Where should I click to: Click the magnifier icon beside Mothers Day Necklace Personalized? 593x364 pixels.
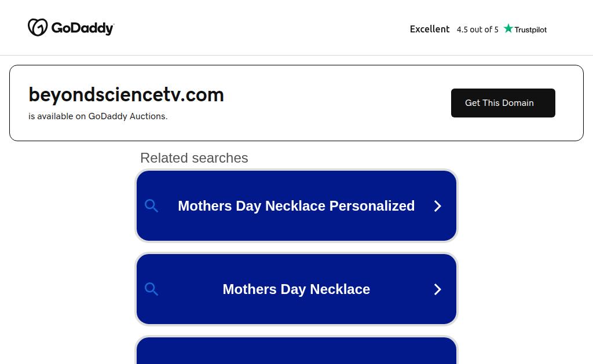click(152, 206)
